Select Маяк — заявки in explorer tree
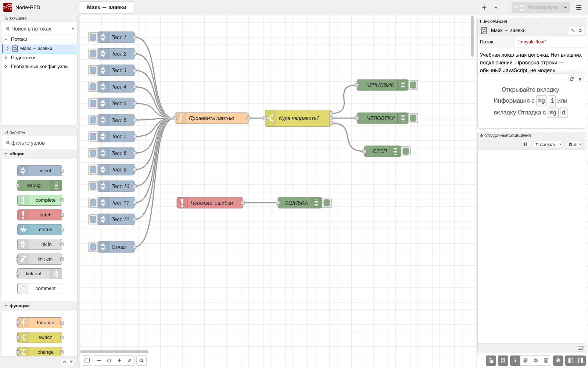This screenshot has height=368, width=588. [40, 49]
